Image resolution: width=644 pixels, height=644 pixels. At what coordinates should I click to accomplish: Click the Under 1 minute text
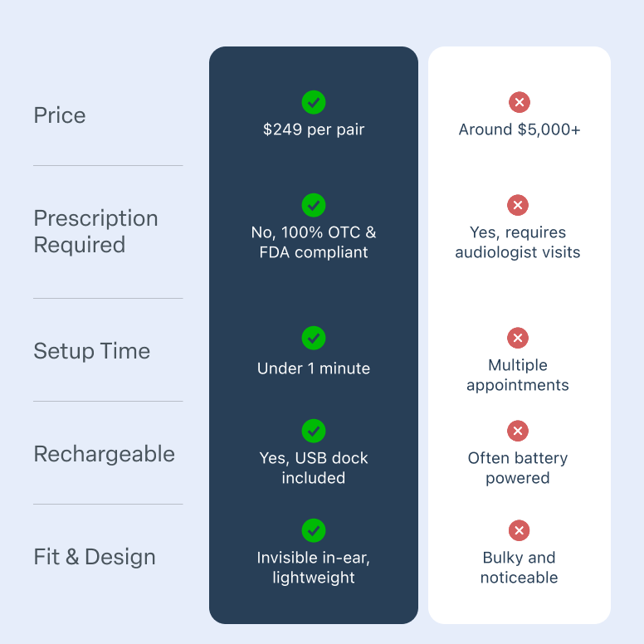[x=314, y=368]
